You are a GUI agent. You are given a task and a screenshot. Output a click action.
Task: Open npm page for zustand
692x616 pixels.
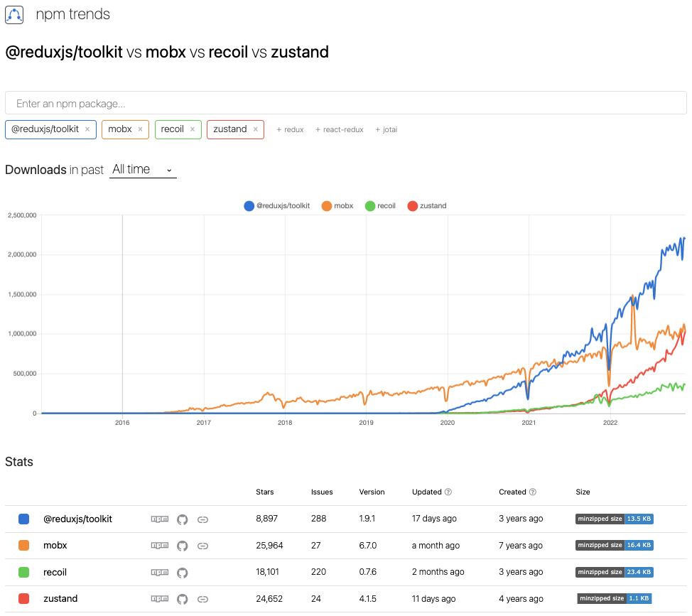(x=160, y=598)
